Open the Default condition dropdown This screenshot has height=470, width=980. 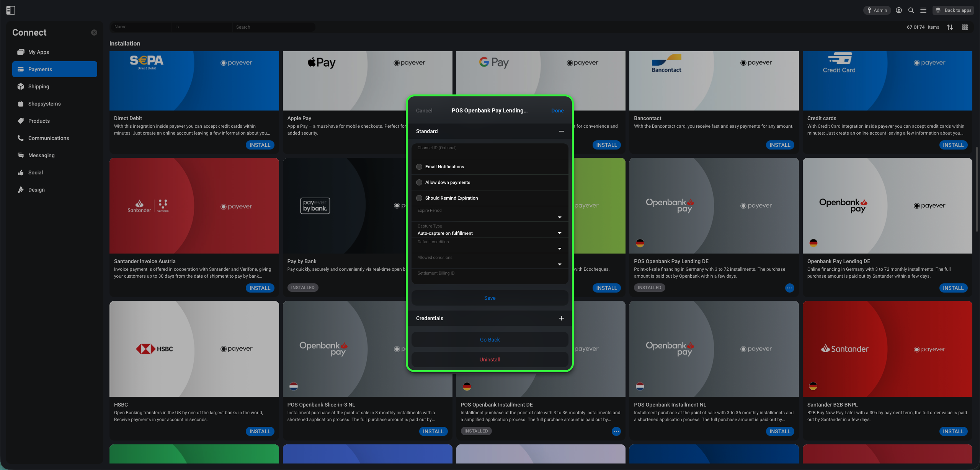click(x=490, y=246)
